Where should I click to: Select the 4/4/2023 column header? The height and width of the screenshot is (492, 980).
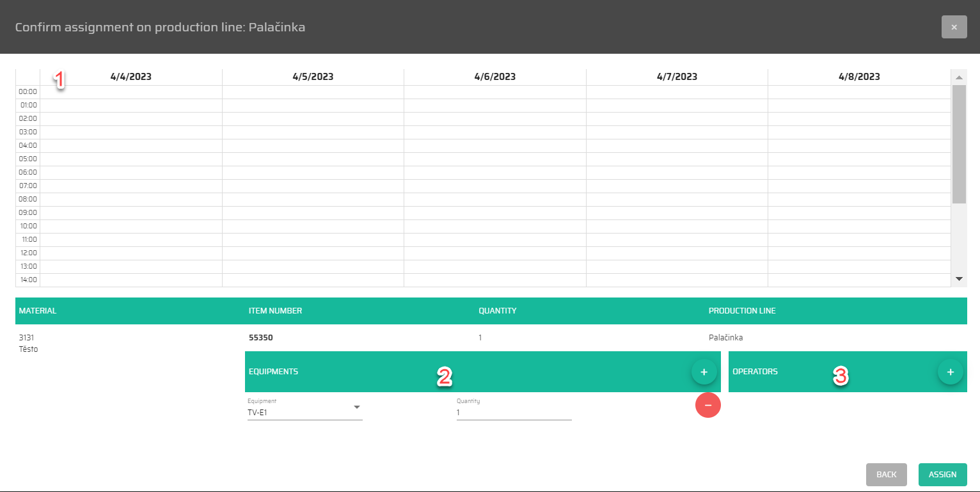click(130, 77)
